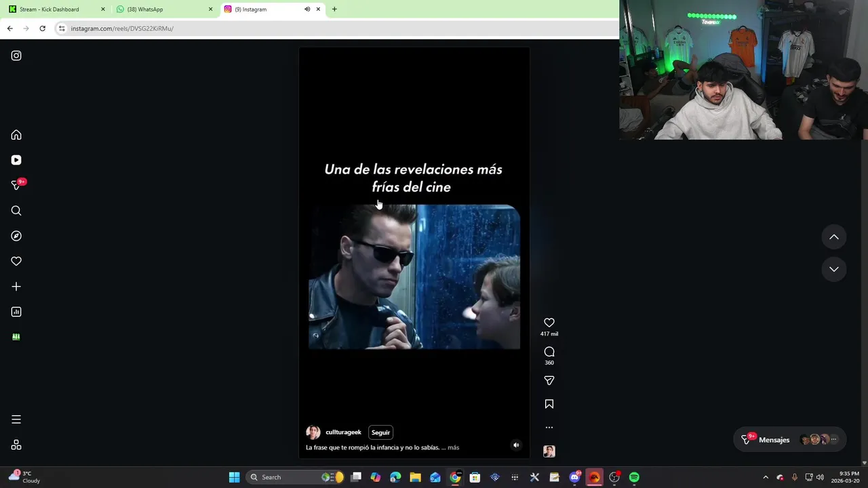868x488 pixels.
Task: Open Chrome from the taskbar
Action: click(x=455, y=477)
